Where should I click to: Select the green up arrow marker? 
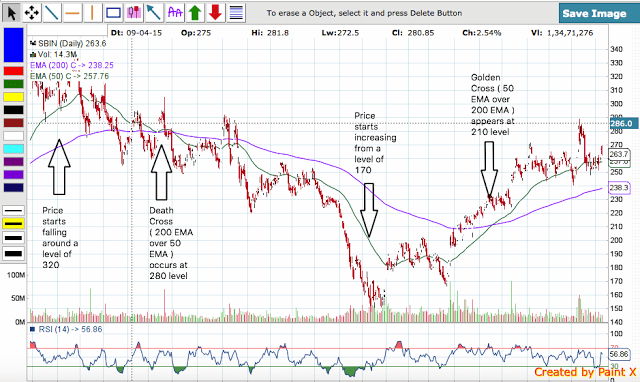click(x=195, y=13)
